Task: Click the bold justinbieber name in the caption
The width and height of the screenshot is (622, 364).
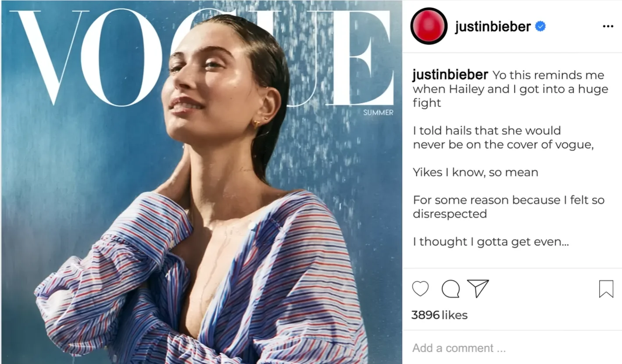Action: 450,75
